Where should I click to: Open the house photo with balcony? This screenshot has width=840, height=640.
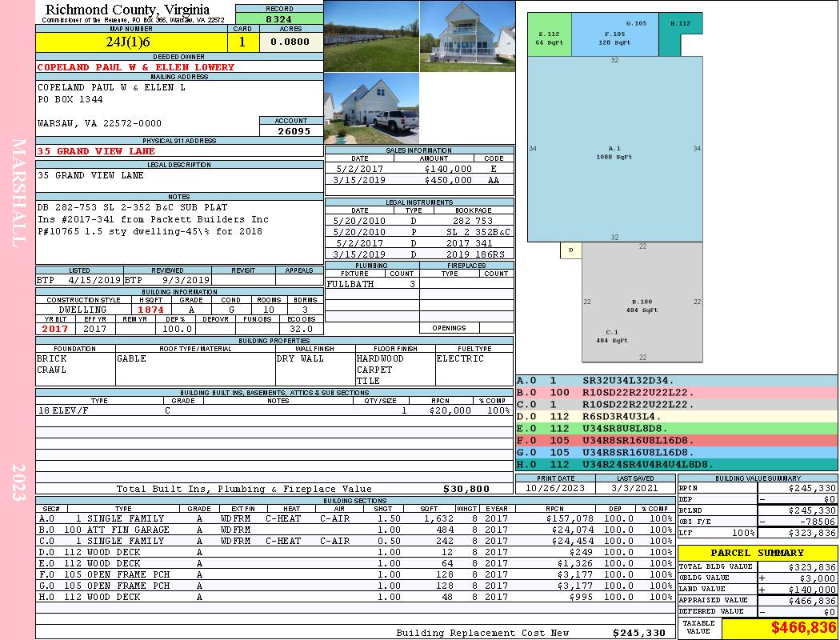point(466,36)
